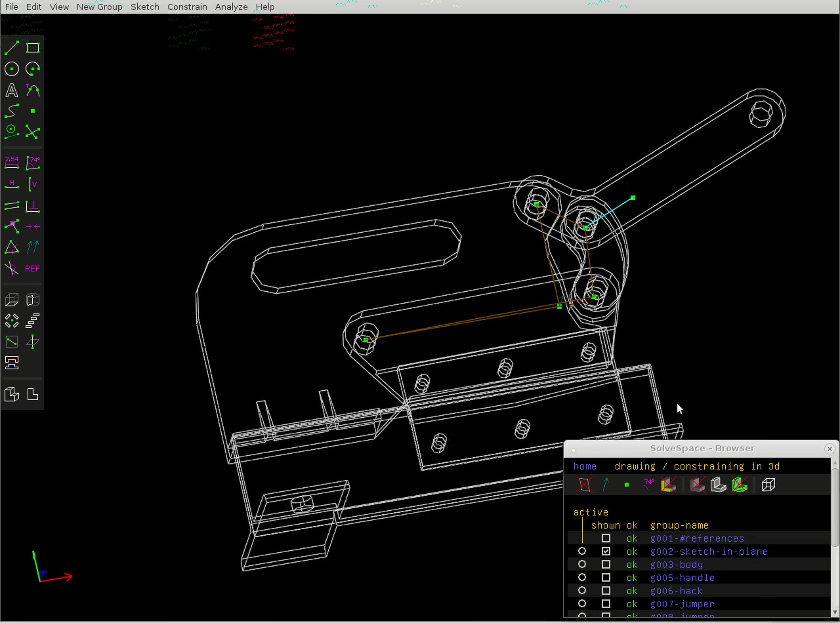Viewport: 840px width, 623px height.
Task: Open the View menu
Action: tap(59, 7)
